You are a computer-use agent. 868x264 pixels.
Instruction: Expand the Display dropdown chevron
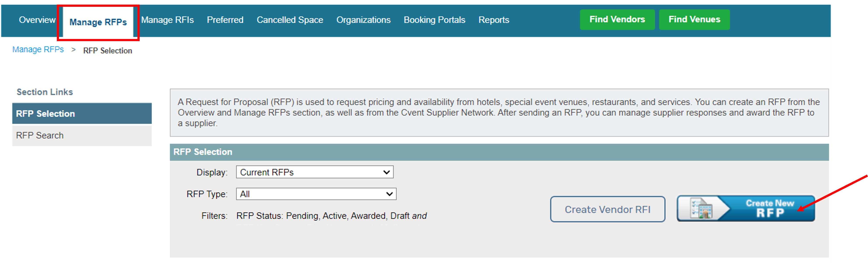pos(387,172)
